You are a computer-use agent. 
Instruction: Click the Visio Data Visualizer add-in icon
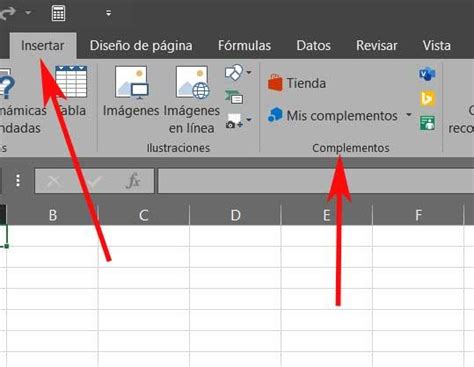tap(427, 74)
